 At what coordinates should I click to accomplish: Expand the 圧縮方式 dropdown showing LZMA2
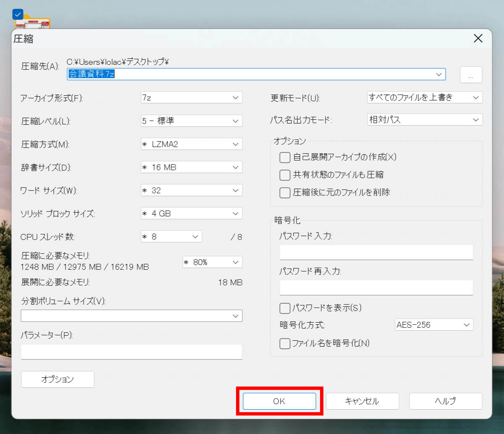(192, 144)
